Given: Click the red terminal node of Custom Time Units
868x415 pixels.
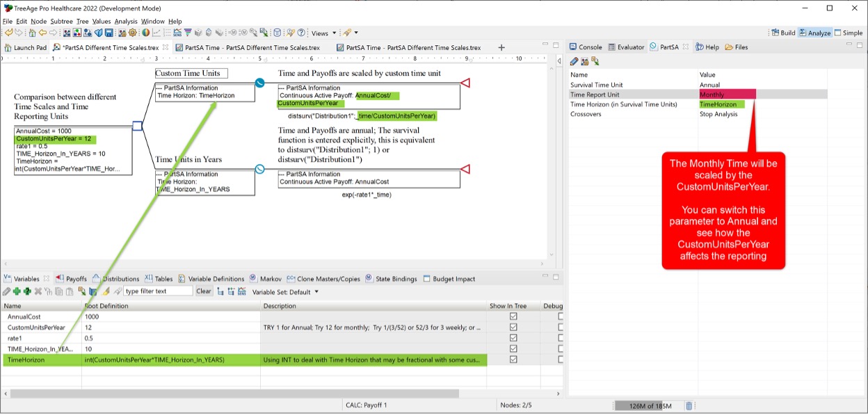Looking at the screenshot, I should (x=465, y=83).
